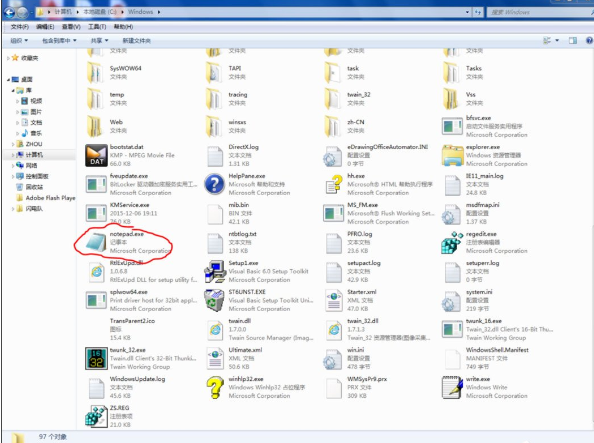Image resolution: width=594 pixels, height=443 pixels.
Task: Select the notepad.exe file icon
Action: (x=96, y=243)
